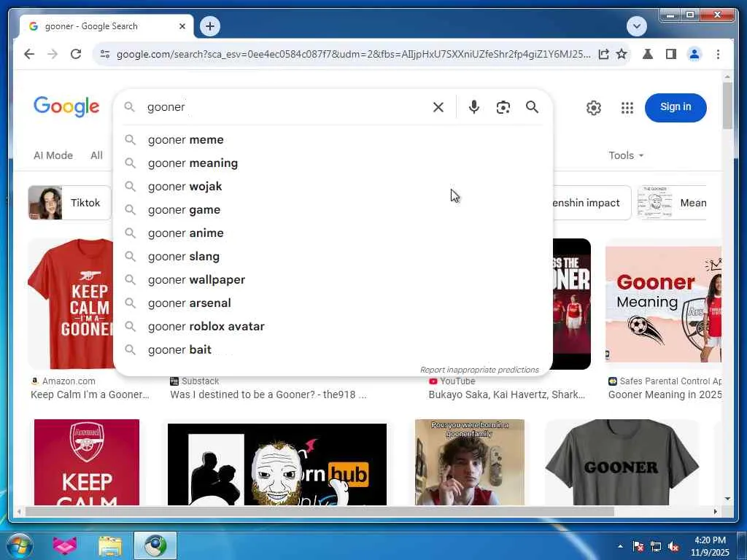
Task: Open the Chrome three-dot menu
Action: [718, 54]
